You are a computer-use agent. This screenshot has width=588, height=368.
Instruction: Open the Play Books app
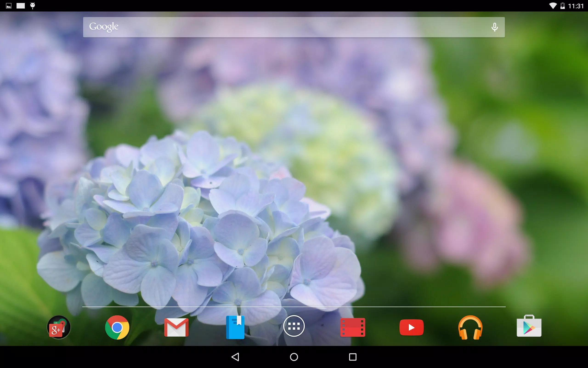[235, 327]
